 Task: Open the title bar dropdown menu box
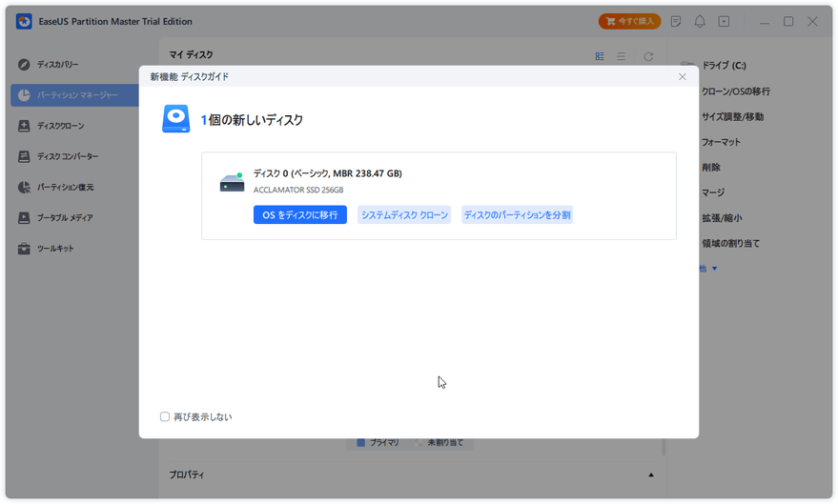point(724,21)
